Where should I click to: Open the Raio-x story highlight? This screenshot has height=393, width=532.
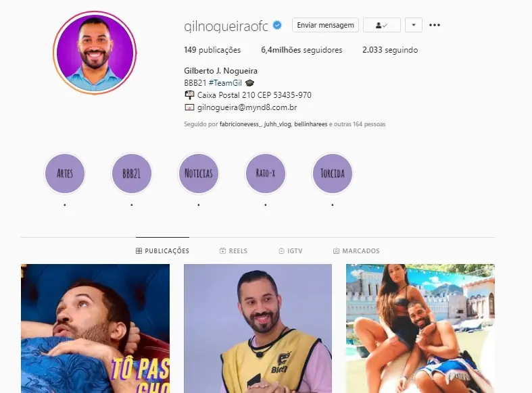tap(265, 174)
